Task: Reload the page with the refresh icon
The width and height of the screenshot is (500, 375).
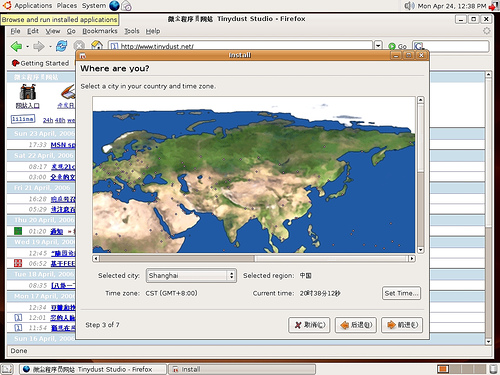Action: coord(62,46)
